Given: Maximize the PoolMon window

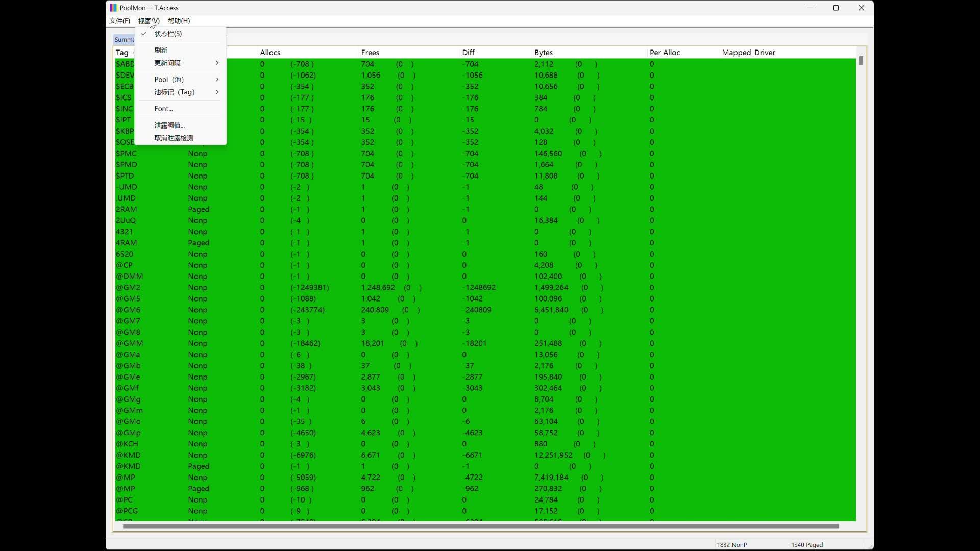Looking at the screenshot, I should (836, 8).
